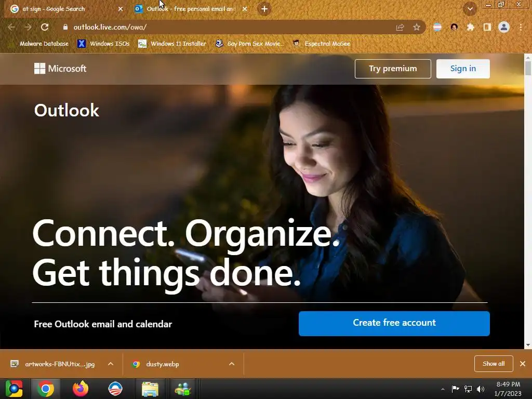532x399 pixels.
Task: Click the Start button on taskbar
Action: click(14, 389)
